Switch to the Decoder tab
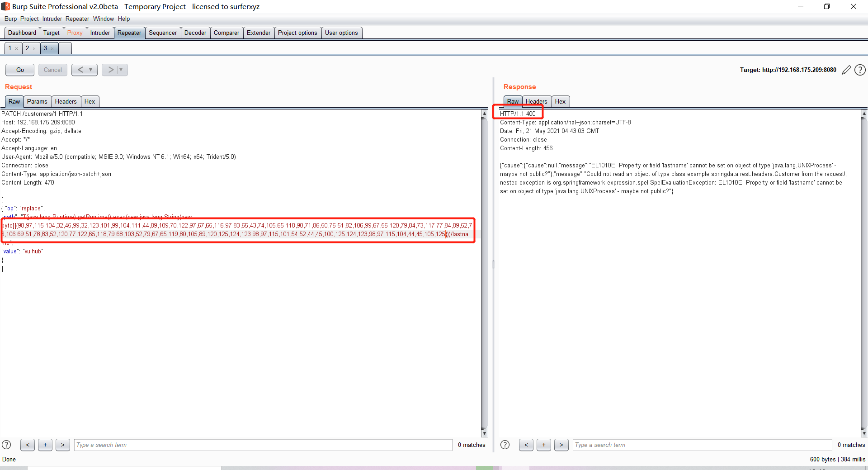 tap(195, 33)
